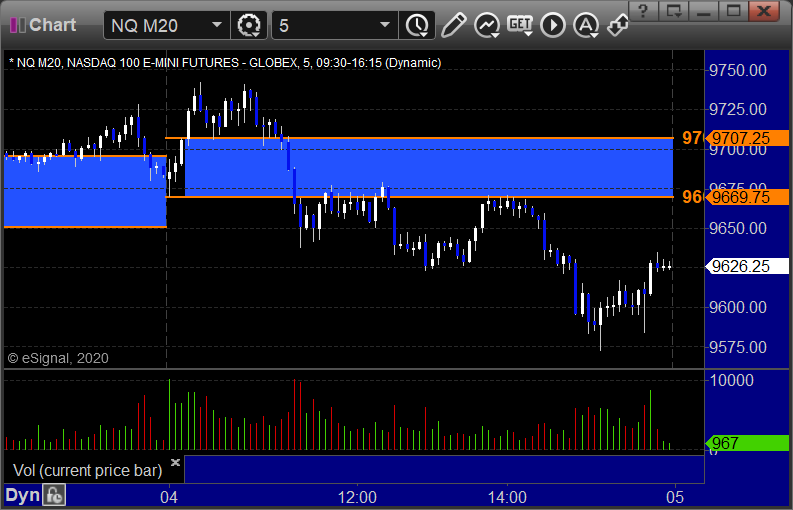
Task: Click the 9575.00 price axis label
Action: coord(738,347)
